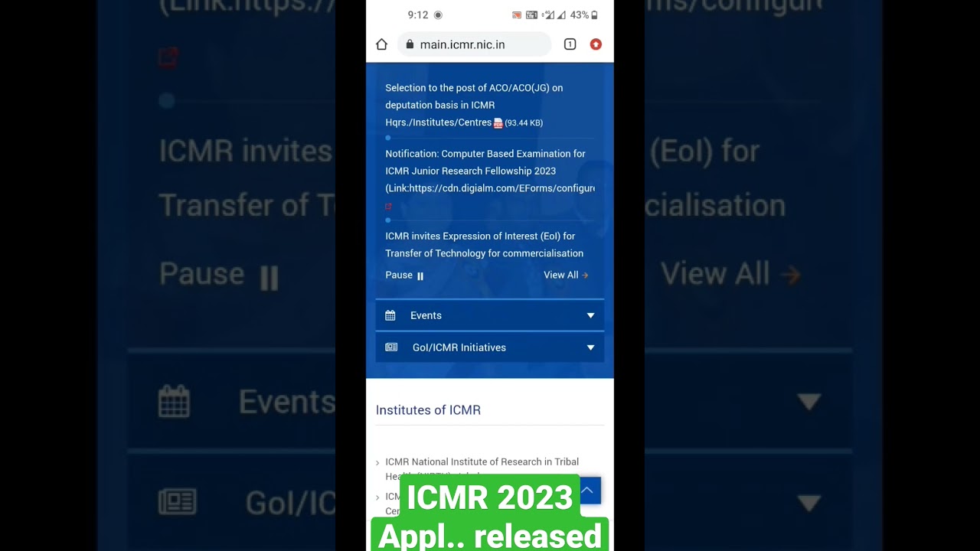Click View All announcements
The image size is (980, 551).
tap(566, 275)
